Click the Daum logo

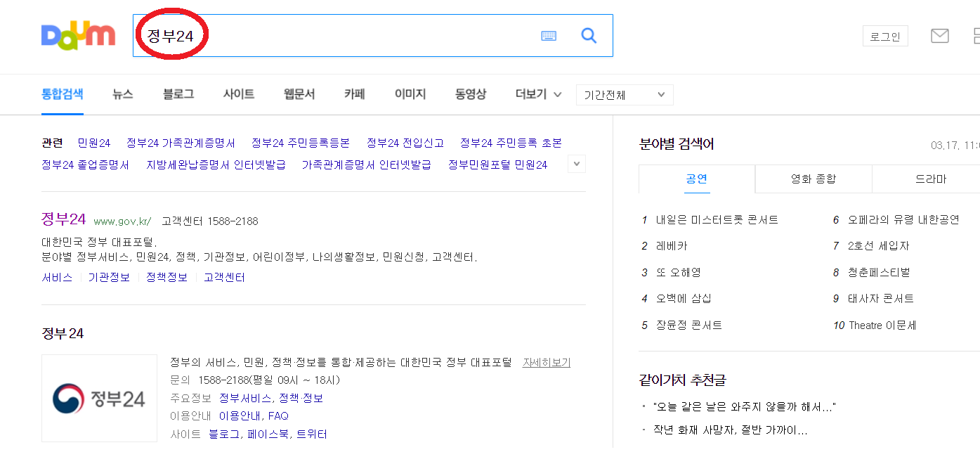(x=78, y=34)
